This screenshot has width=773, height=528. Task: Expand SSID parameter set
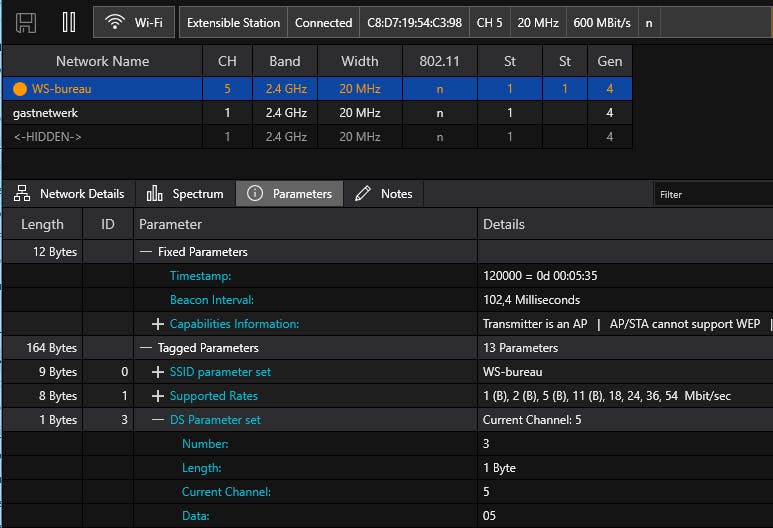click(158, 372)
